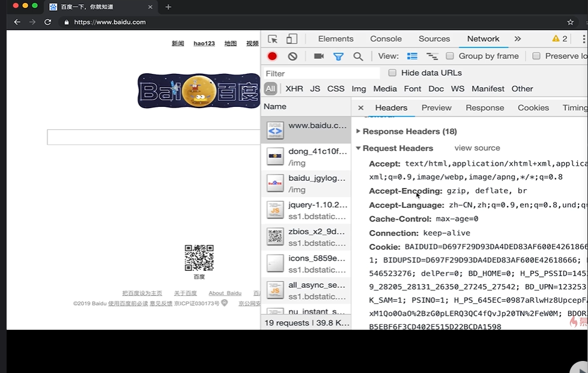Screen dimensions: 588x373
Task: View site security lock information
Action: click(x=67, y=22)
